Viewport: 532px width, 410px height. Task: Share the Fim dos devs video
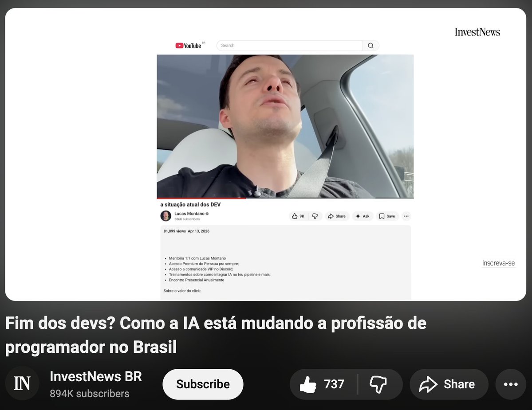(x=449, y=384)
